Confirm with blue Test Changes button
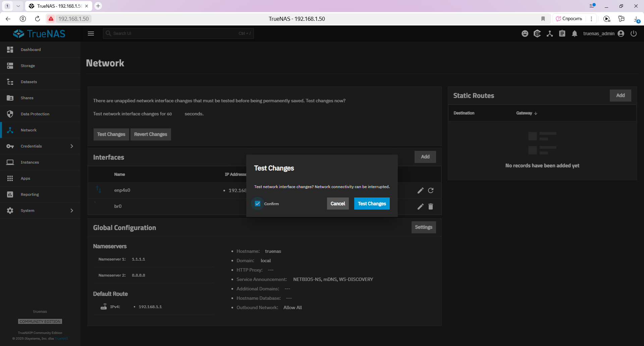 coord(372,204)
